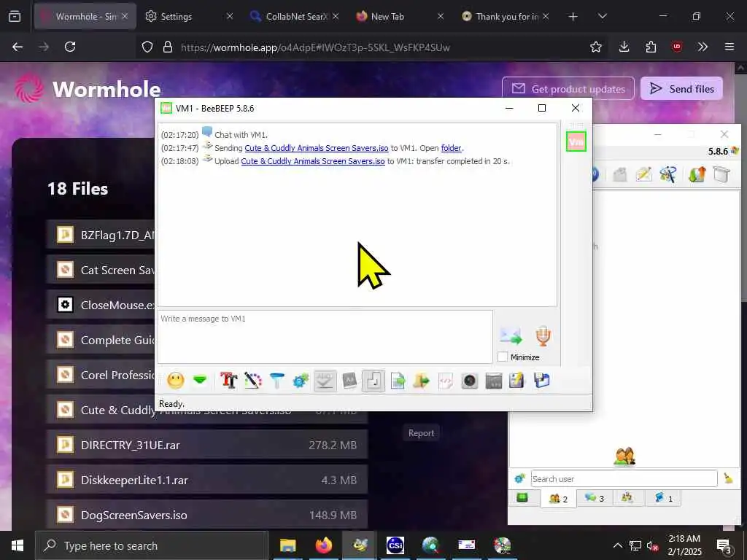The width and height of the screenshot is (747, 560).
Task: Expand the list all tabs chevron
Action: 603,16
